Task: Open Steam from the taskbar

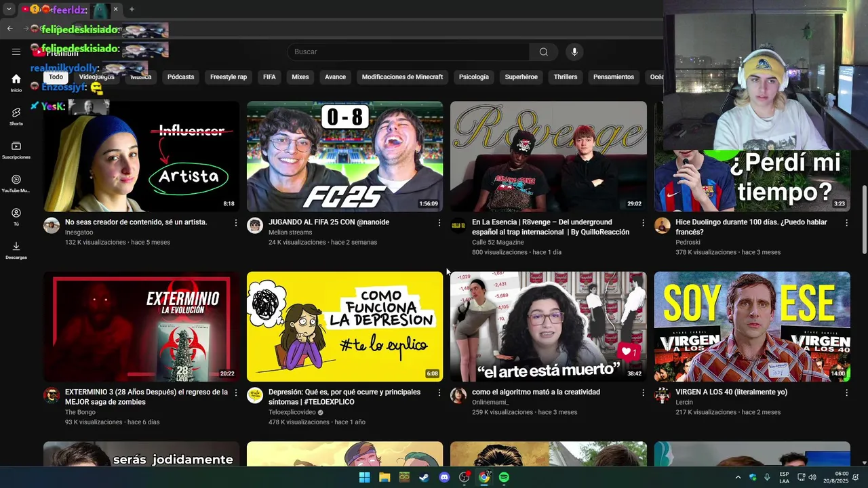Action: pyautogui.click(x=424, y=477)
